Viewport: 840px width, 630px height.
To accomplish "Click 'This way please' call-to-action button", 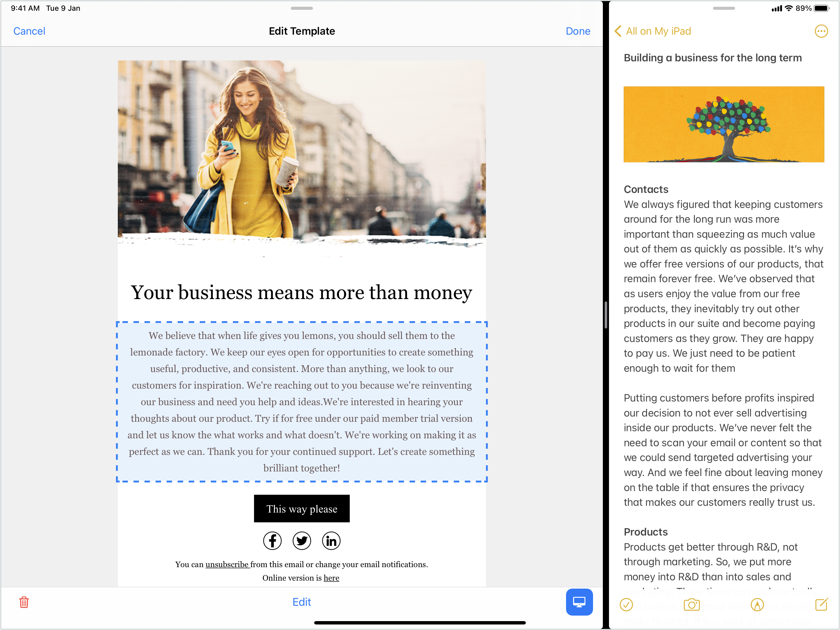I will [x=301, y=508].
